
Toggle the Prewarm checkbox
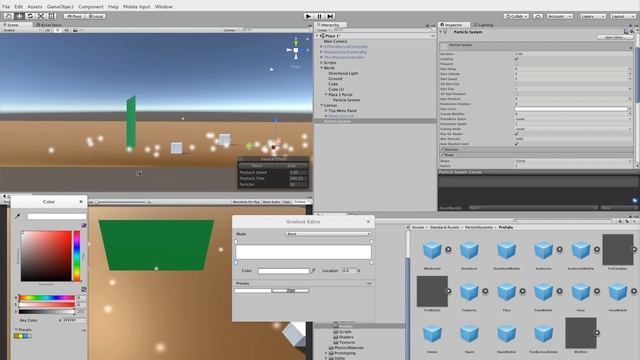(x=516, y=64)
